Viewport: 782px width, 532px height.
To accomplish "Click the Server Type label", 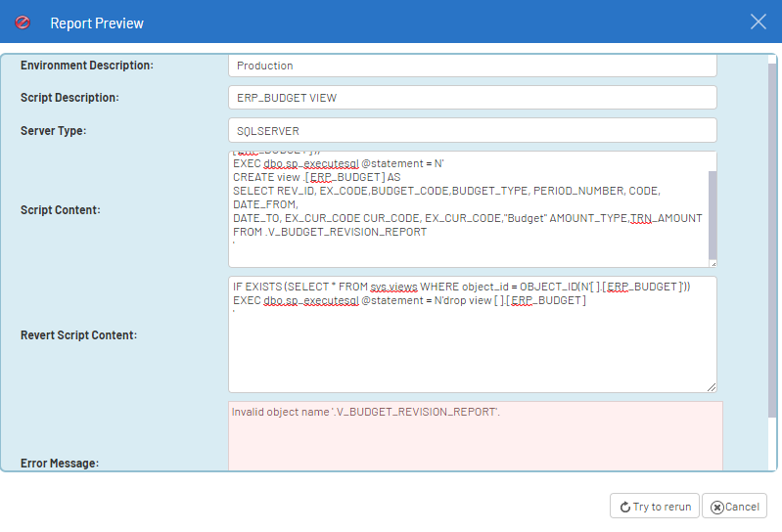I will tap(54, 130).
